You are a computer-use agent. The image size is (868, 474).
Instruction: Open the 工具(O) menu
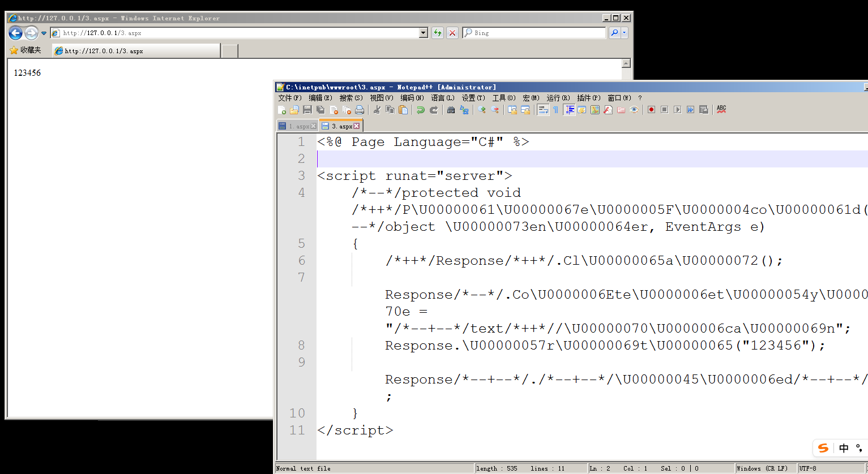click(504, 98)
